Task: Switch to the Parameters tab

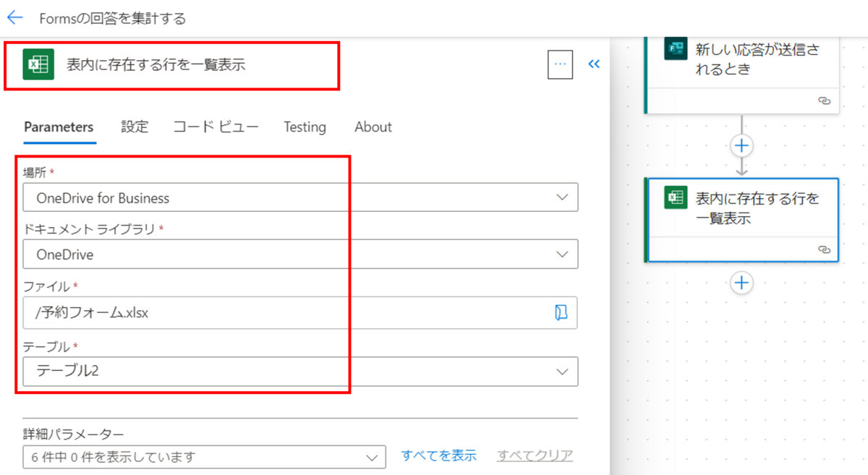Action: click(x=59, y=127)
